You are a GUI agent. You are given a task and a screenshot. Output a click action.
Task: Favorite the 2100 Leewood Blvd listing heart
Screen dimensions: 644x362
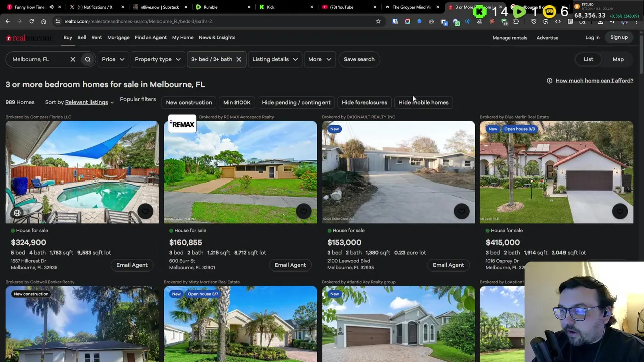(461, 211)
